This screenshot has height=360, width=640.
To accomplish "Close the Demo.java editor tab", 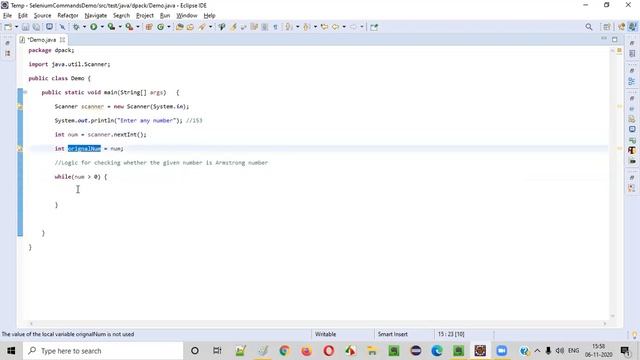I will 62,40.
